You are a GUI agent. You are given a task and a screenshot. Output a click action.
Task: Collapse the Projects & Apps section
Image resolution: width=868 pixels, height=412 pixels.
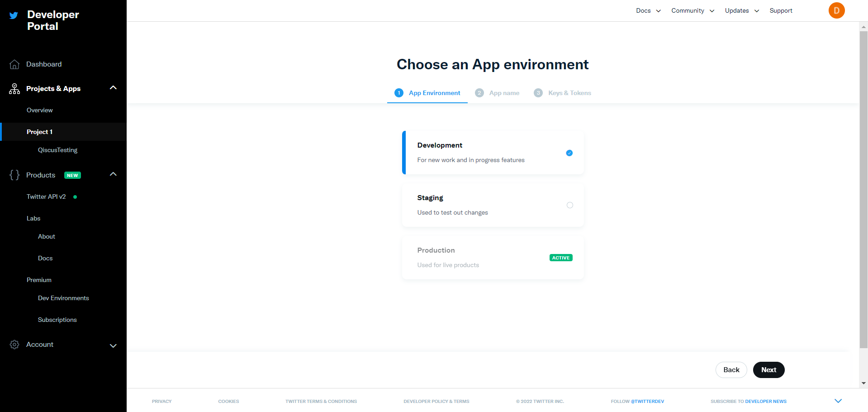pyautogui.click(x=113, y=88)
